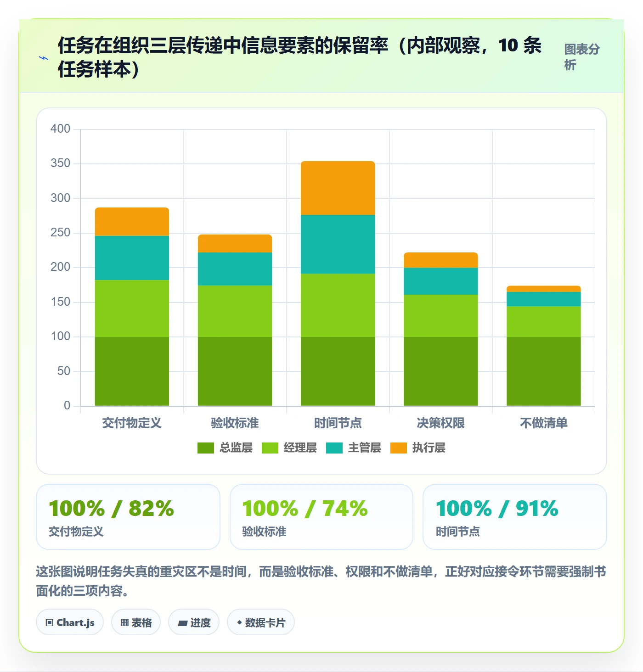Select the light green 经理层 segment of 验收标准 bar
Viewport: 643px width, 672px height.
[235, 311]
